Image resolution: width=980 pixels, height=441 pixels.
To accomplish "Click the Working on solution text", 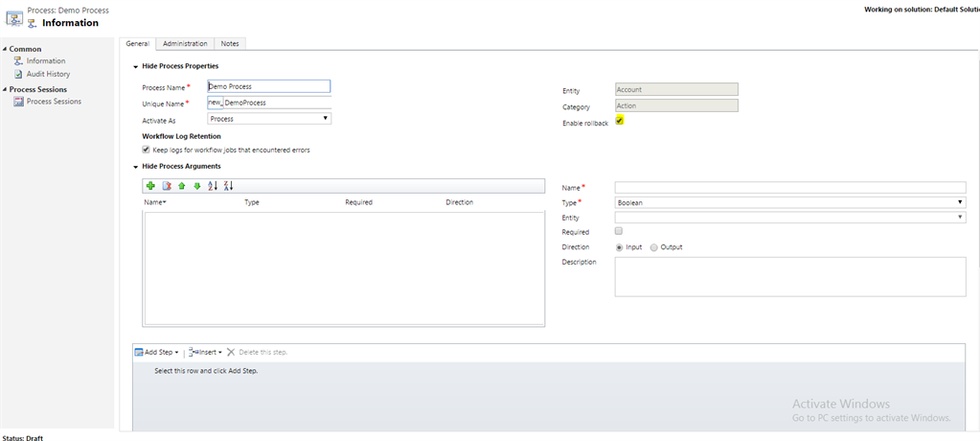I will point(922,10).
